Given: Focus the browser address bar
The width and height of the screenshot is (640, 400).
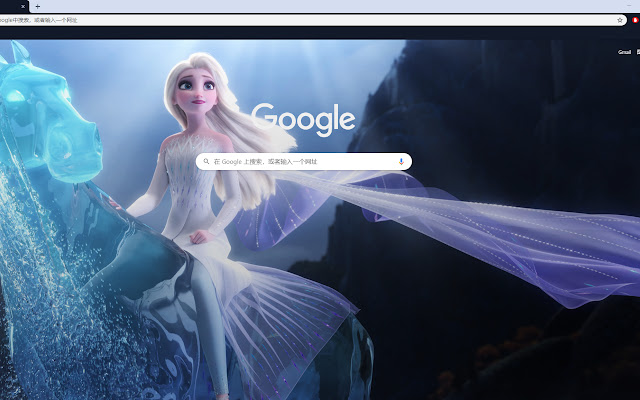Looking at the screenshot, I should tap(313, 20).
